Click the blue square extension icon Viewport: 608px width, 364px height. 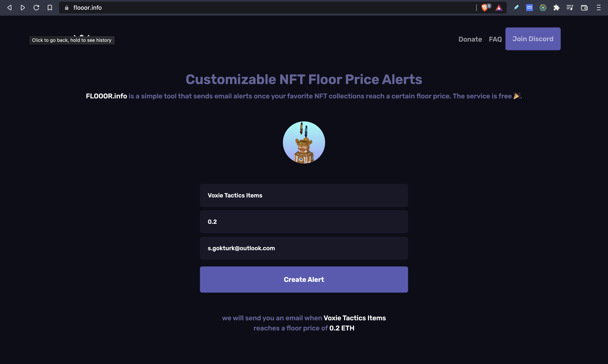coord(529,8)
